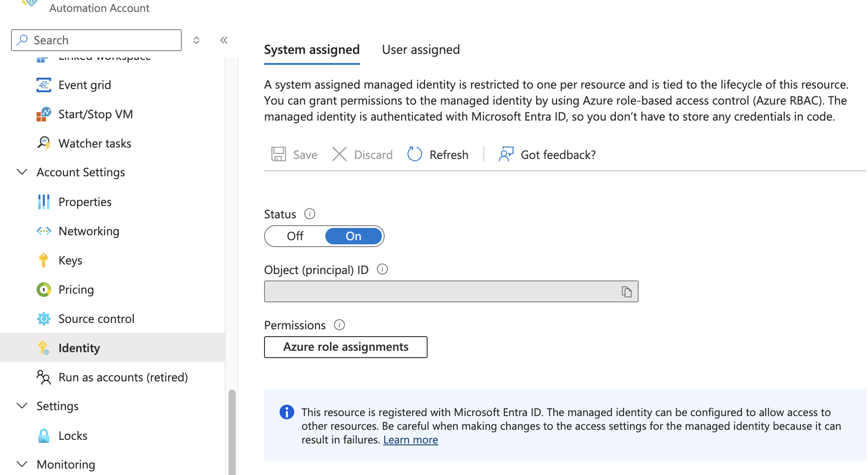Follow the Learn more link
Screen dimensions: 868x475
click(410, 440)
